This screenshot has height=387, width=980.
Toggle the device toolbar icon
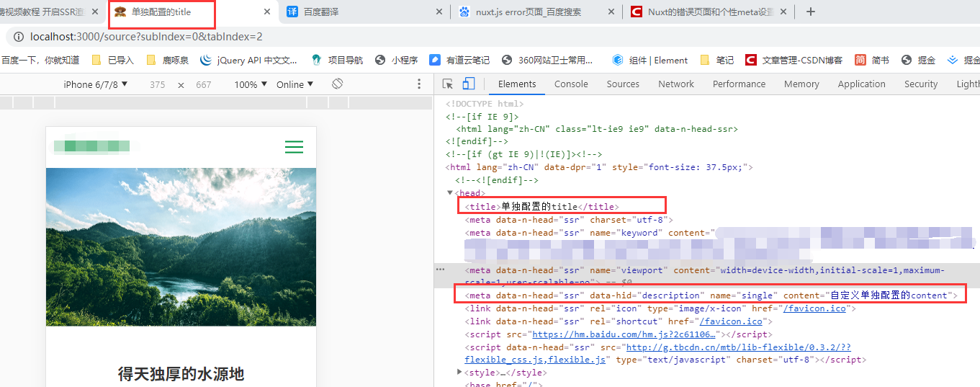pos(468,84)
